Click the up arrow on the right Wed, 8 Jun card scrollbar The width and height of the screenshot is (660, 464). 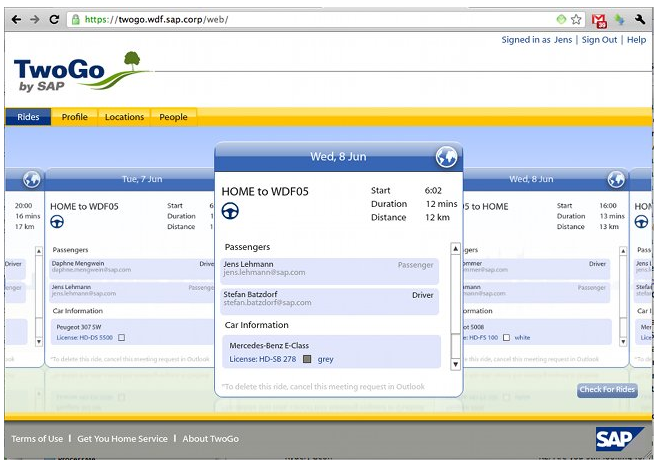click(623, 251)
